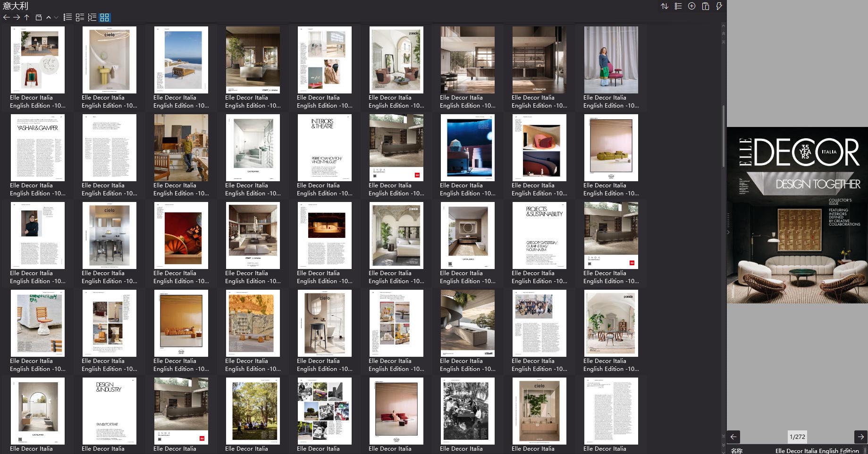Enable the compact tiles view mode
The height and width of the screenshot is (454, 868).
79,17
